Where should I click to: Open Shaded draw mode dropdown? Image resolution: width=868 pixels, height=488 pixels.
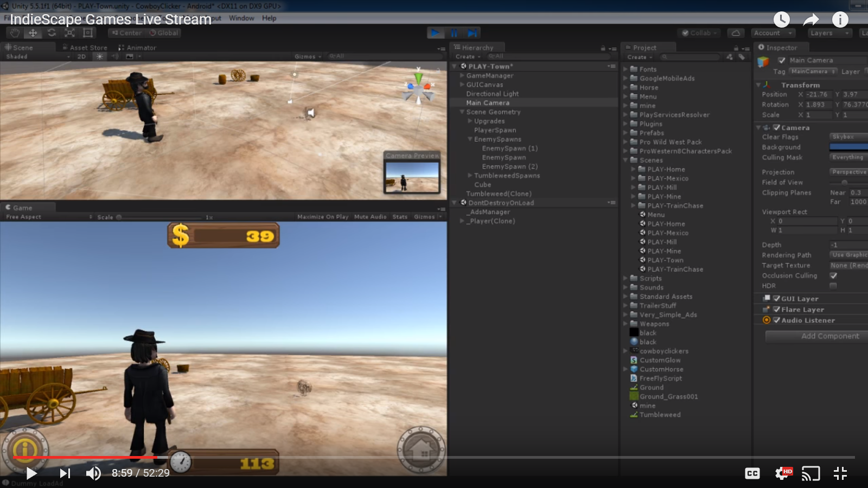pos(37,56)
